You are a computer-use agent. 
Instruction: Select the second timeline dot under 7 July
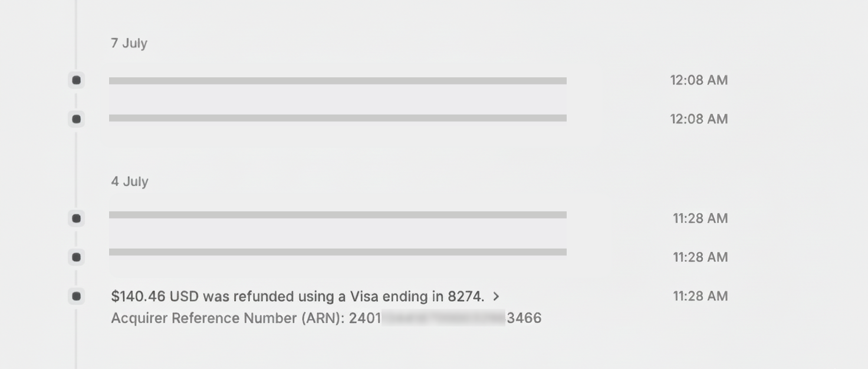pyautogui.click(x=76, y=119)
